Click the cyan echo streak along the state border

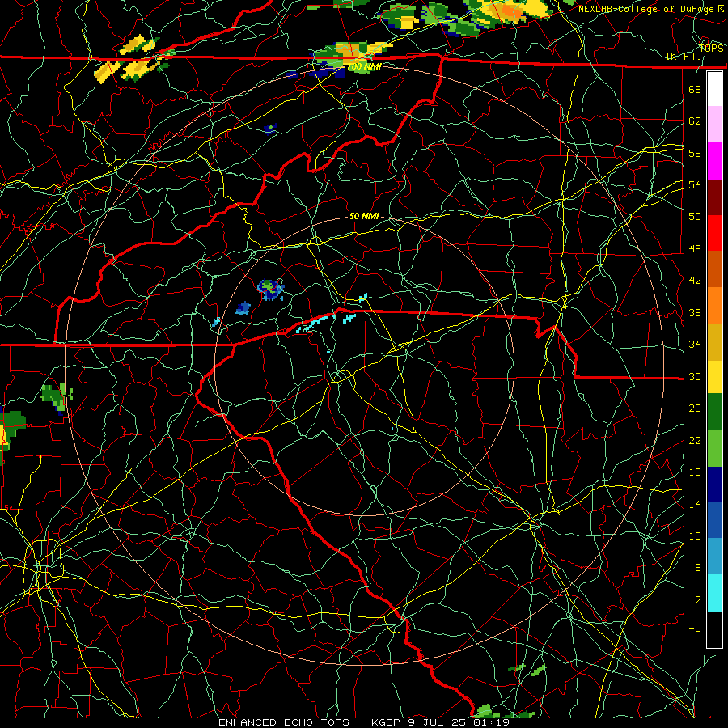[x=316, y=323]
